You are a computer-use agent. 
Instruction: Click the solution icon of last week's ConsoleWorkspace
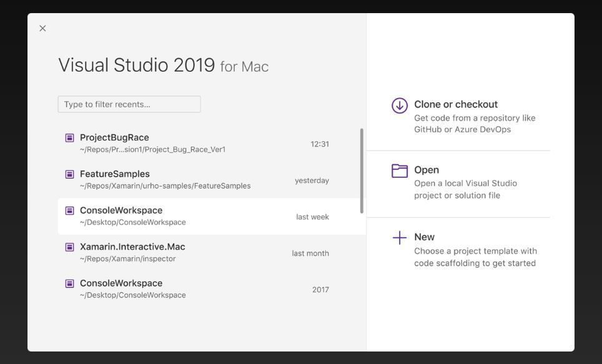(x=70, y=211)
